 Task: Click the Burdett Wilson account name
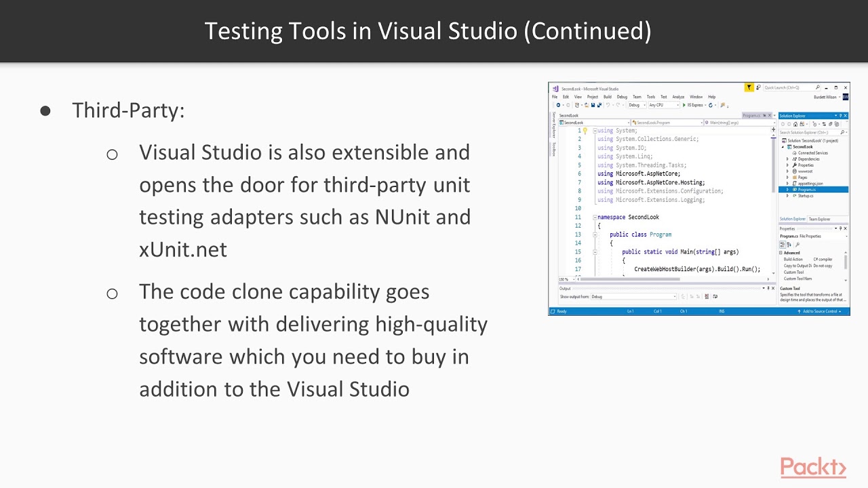click(x=825, y=97)
